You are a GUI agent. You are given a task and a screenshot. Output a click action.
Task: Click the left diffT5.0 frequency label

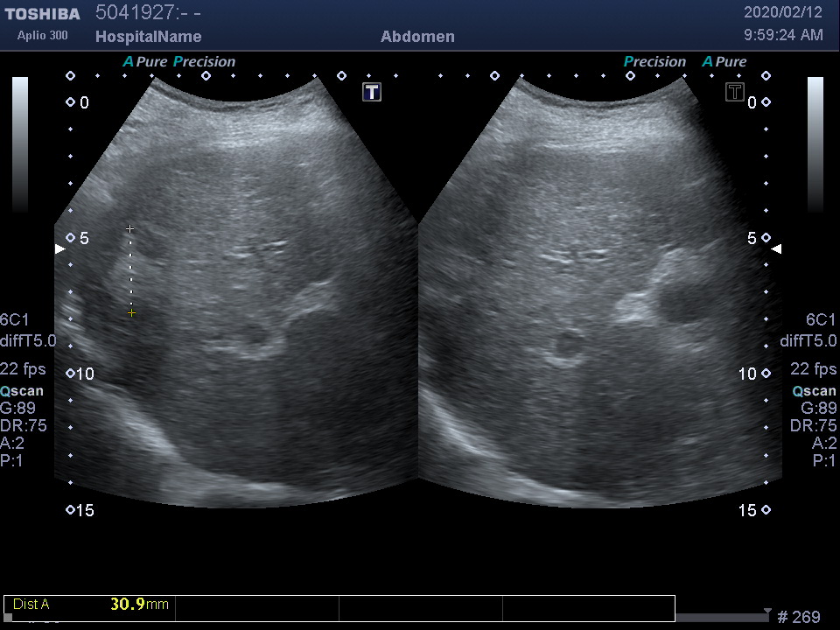28,340
